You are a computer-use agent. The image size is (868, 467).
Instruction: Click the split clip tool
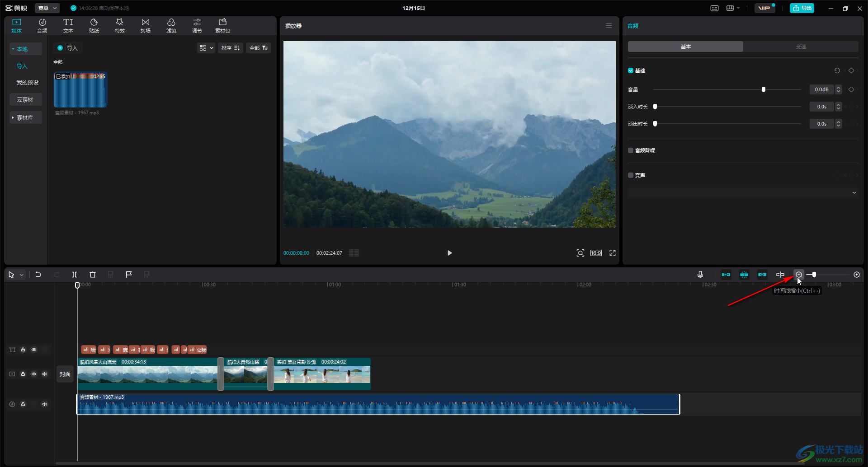[75, 275]
